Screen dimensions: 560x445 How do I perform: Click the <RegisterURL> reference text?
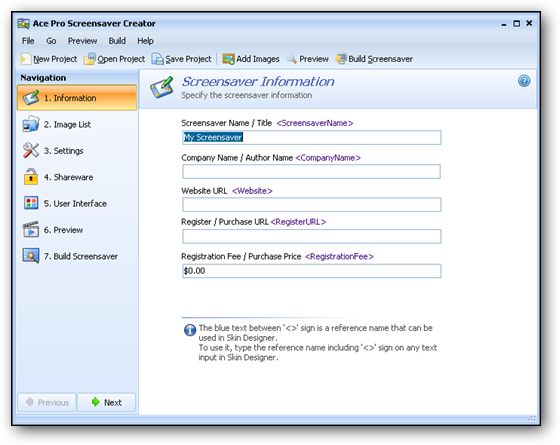tap(298, 222)
